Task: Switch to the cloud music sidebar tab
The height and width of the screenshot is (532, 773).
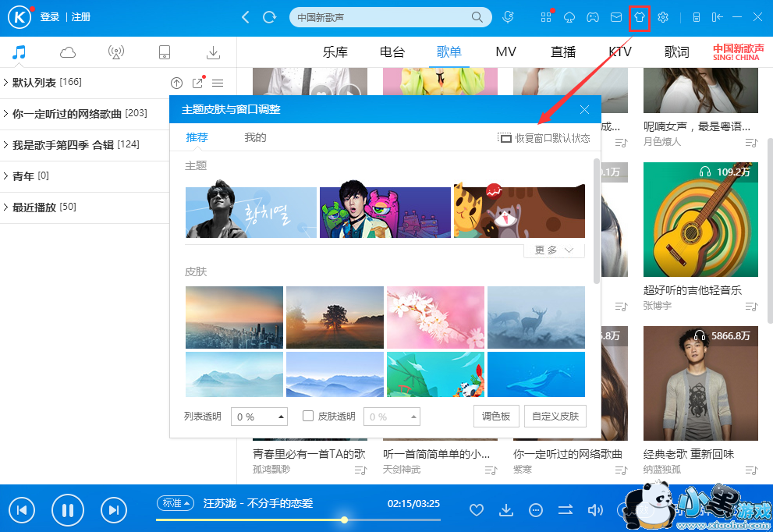Action: 68,52
